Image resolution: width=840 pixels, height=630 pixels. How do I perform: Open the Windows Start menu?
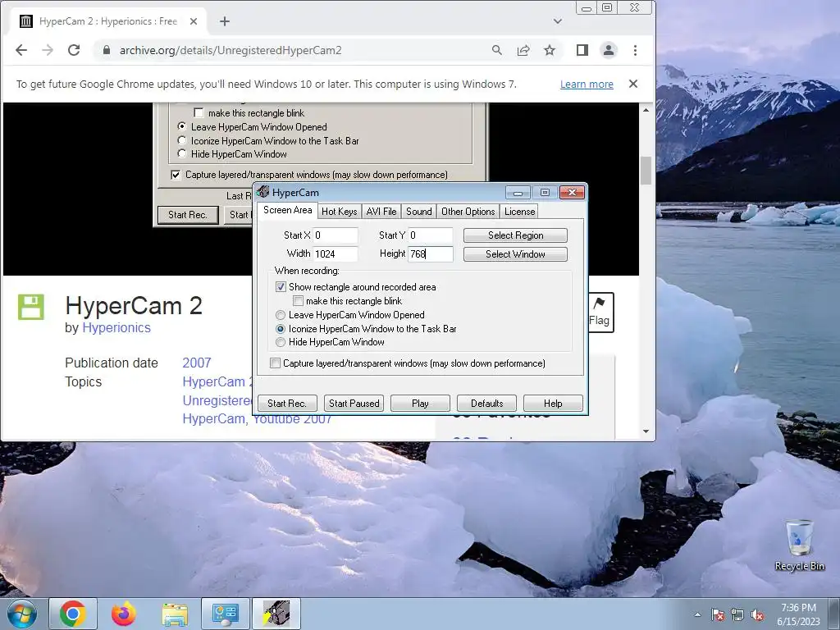click(x=21, y=614)
